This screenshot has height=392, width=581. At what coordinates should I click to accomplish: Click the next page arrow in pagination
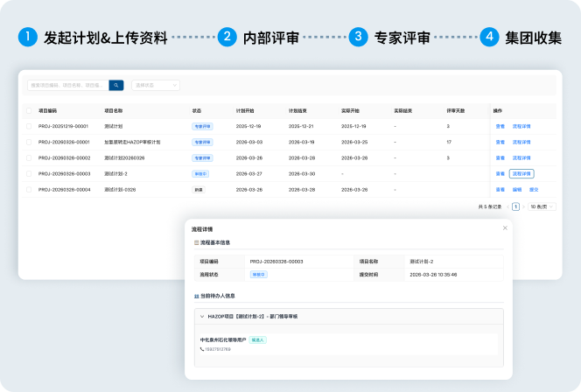point(524,206)
